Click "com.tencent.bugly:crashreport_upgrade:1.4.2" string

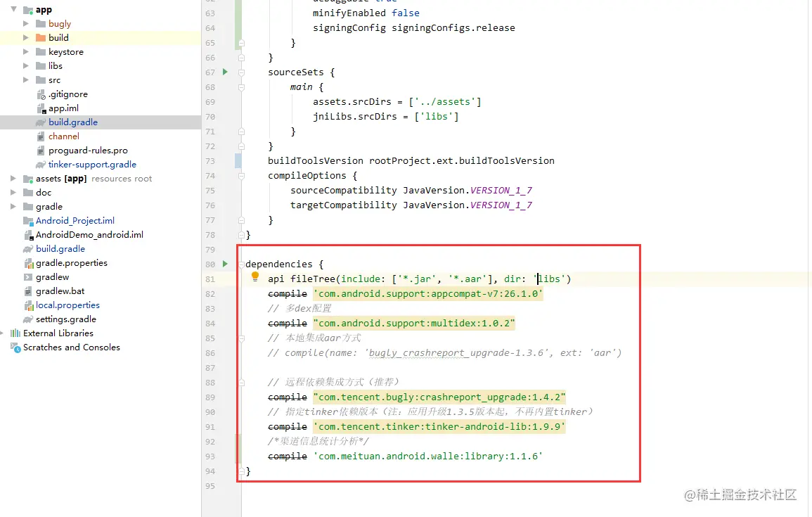tap(439, 397)
